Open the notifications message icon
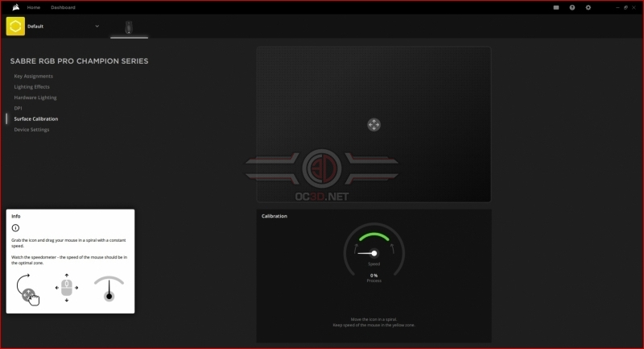Viewport: 644px width, 349px height. (556, 7)
